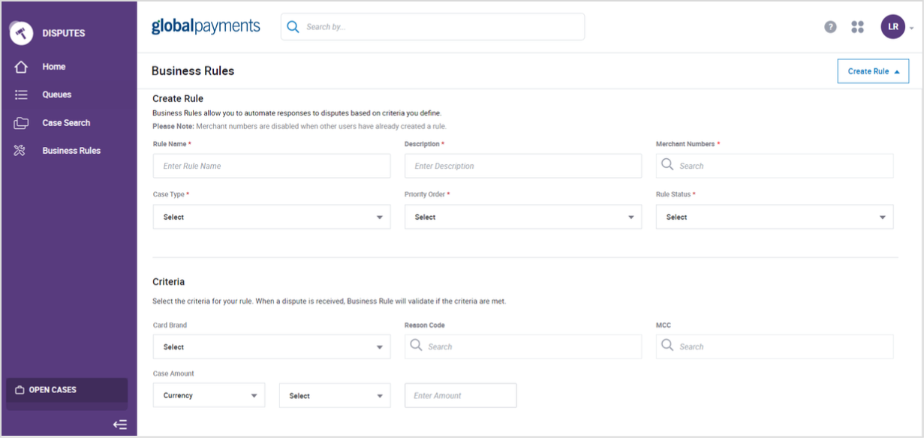Screen dimensions: 924x438
Task: Click the Disputes gavel logo icon
Action: [x=21, y=32]
